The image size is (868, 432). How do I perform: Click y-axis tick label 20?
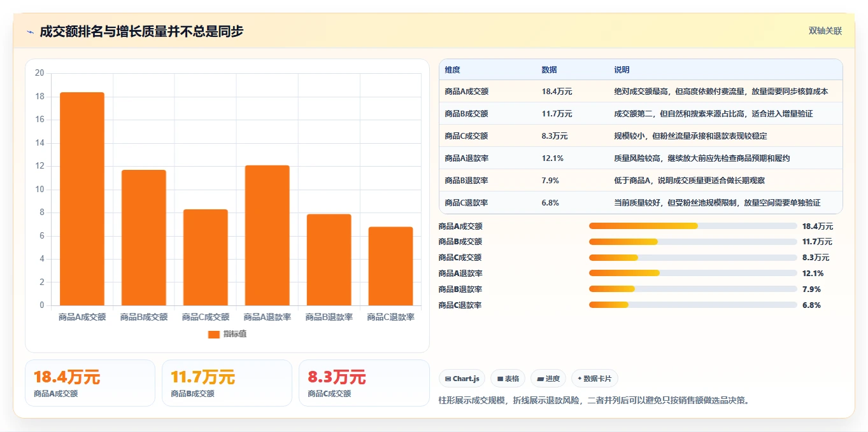coord(39,73)
